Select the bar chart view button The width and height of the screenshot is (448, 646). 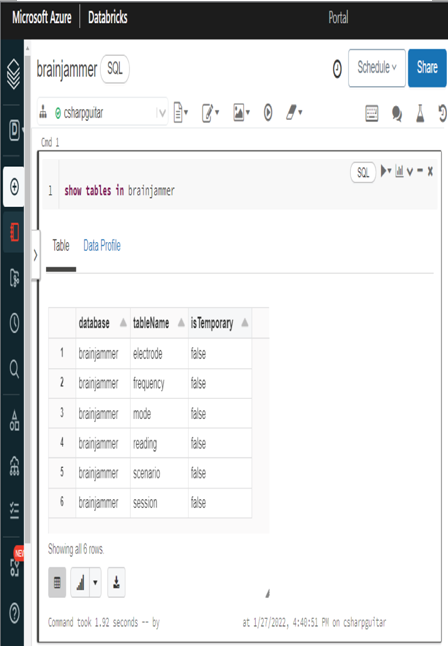80,582
